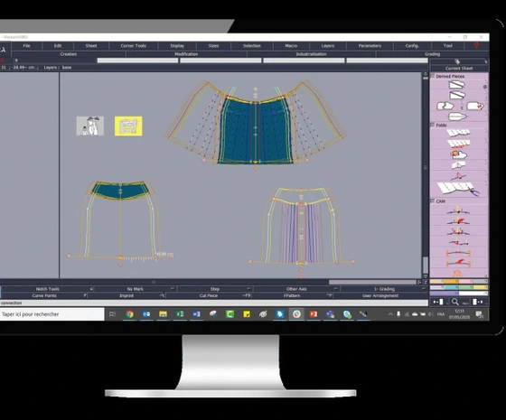Select the first diagonal-cut Derived Pieces tool
This screenshot has height=420, width=506.
click(456, 85)
